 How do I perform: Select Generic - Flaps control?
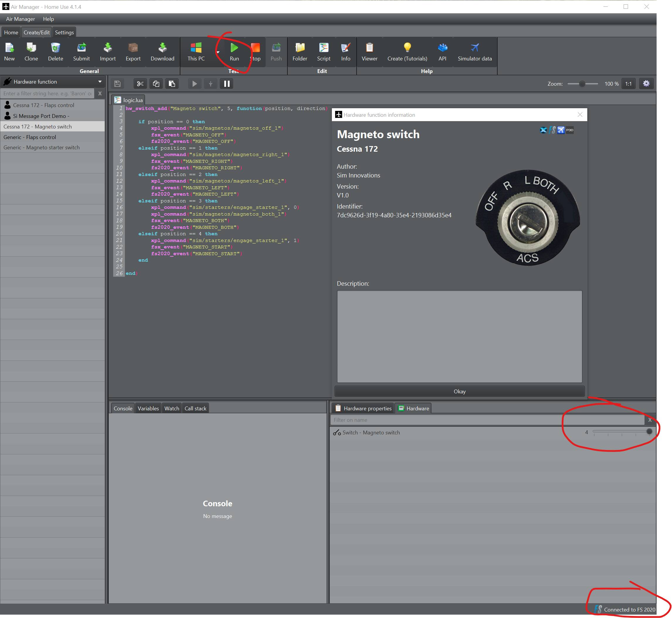pos(52,137)
